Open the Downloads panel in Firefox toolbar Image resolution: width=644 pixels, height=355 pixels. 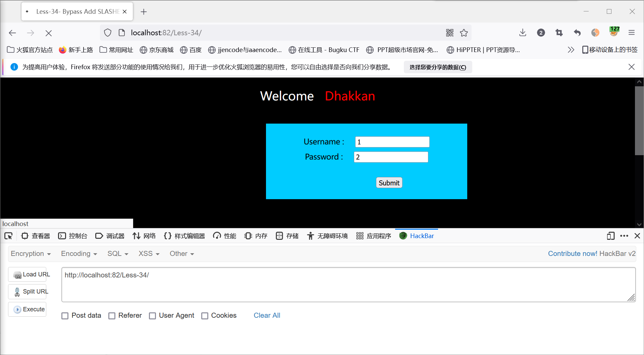click(523, 33)
